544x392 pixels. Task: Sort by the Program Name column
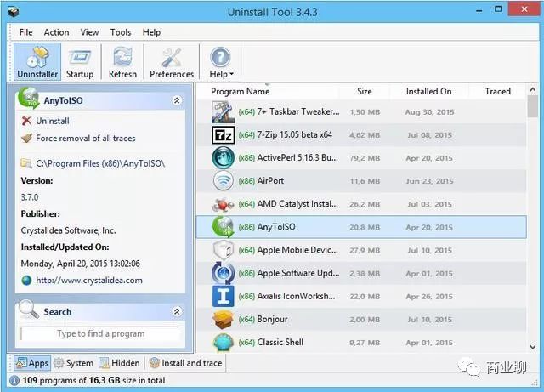(x=240, y=91)
